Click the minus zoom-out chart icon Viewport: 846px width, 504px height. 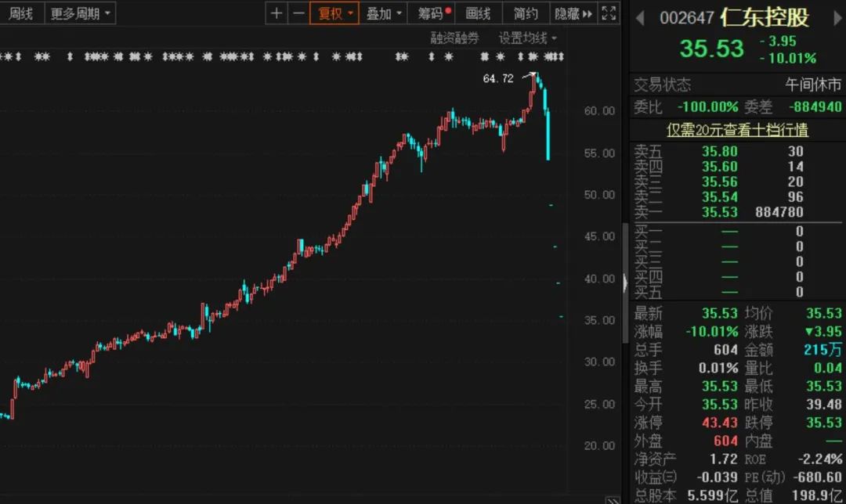(298, 13)
